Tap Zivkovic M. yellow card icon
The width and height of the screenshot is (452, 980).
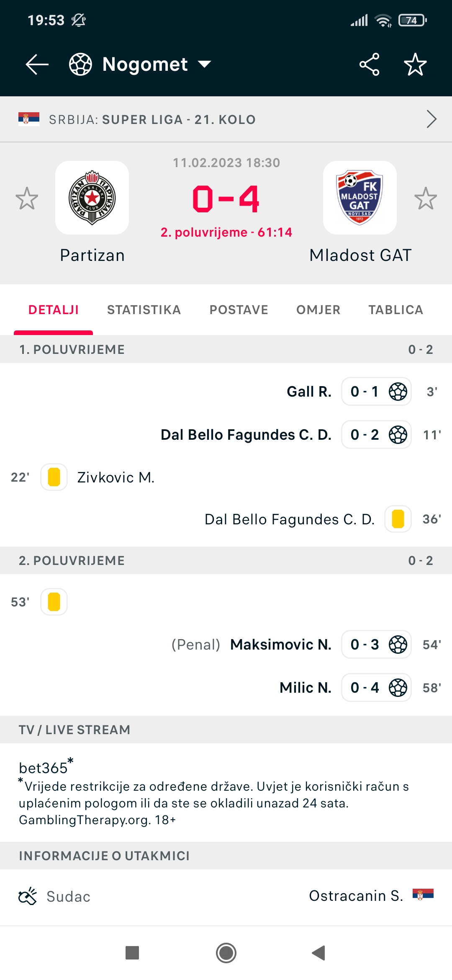tap(54, 477)
